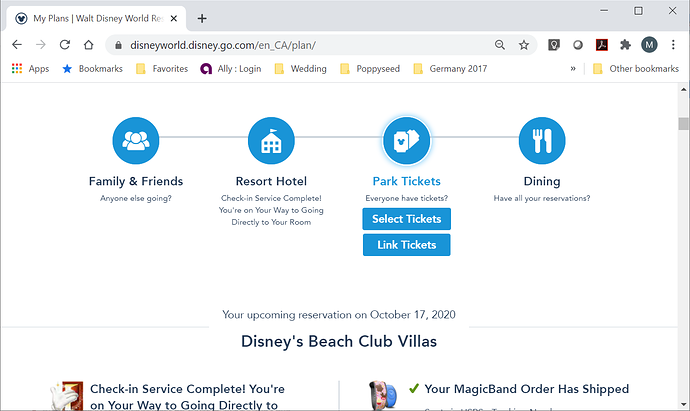This screenshot has height=411, width=690.
Task: Close the My Plans tab
Action: click(174, 18)
